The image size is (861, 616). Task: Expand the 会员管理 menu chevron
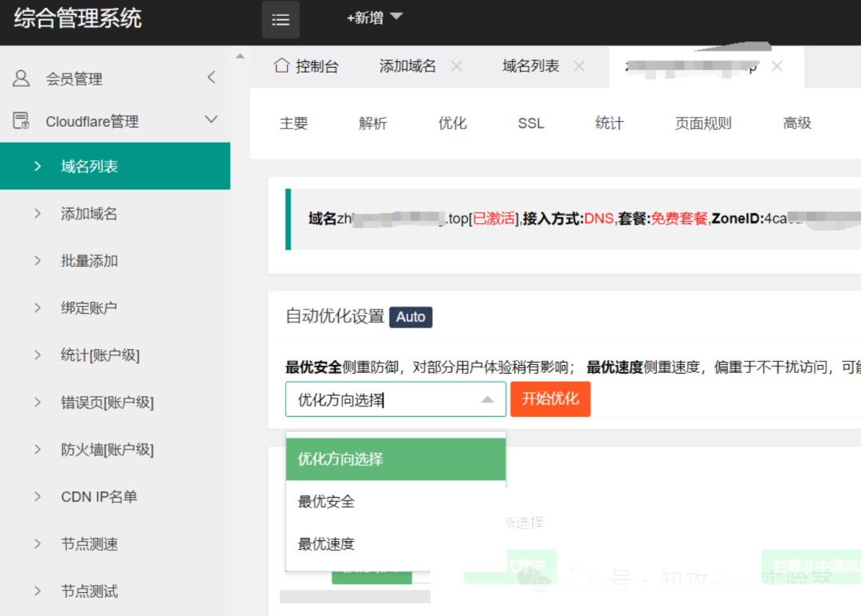pos(211,77)
